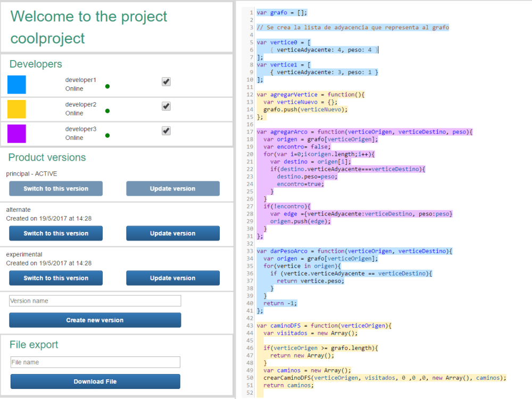This screenshot has height=399, width=532.
Task: Click line number 43 in gutter
Action: point(250,326)
